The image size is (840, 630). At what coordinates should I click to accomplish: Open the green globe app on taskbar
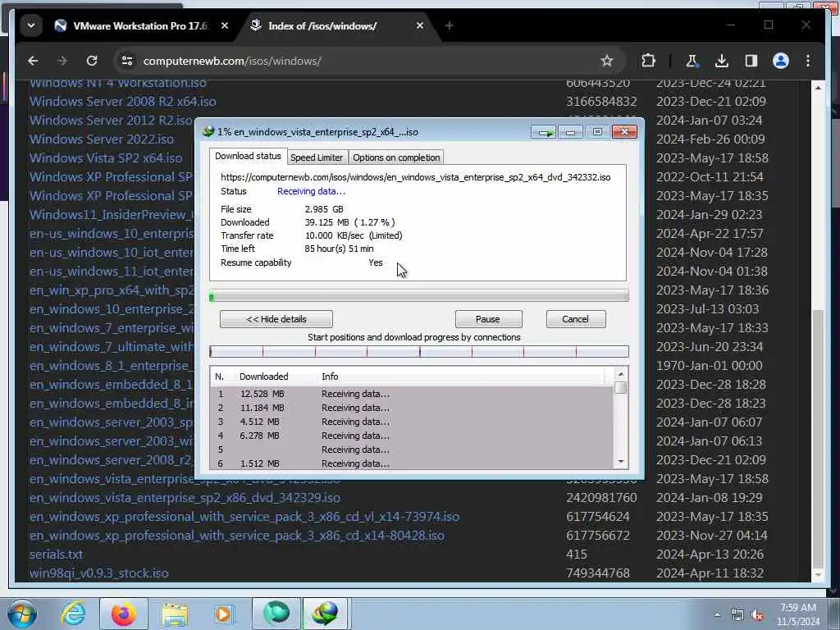click(x=276, y=614)
